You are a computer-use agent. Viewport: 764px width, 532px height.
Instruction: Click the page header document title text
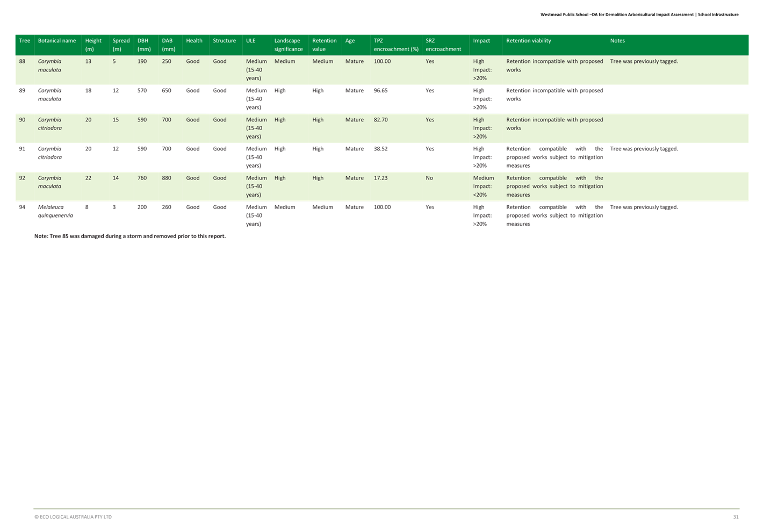639,15
